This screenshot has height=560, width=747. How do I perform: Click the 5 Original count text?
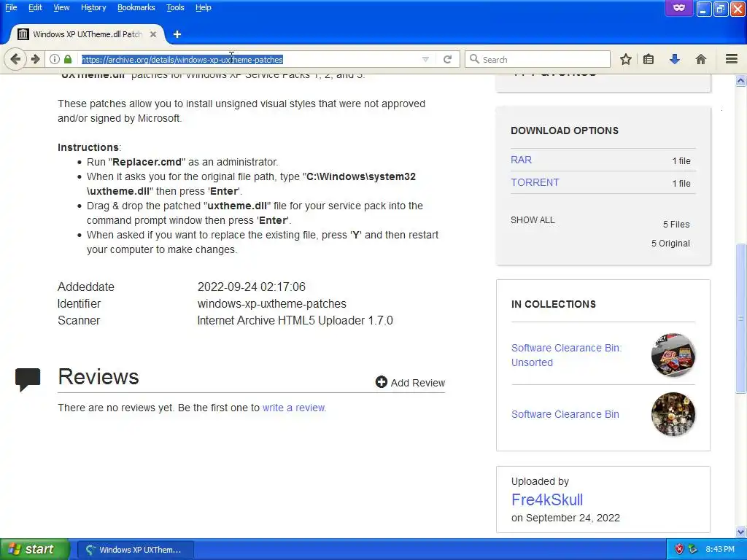tap(670, 244)
